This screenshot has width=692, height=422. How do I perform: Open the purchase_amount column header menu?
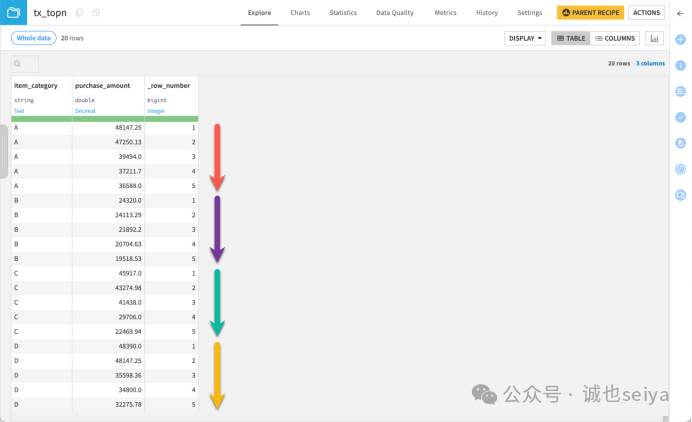click(102, 86)
